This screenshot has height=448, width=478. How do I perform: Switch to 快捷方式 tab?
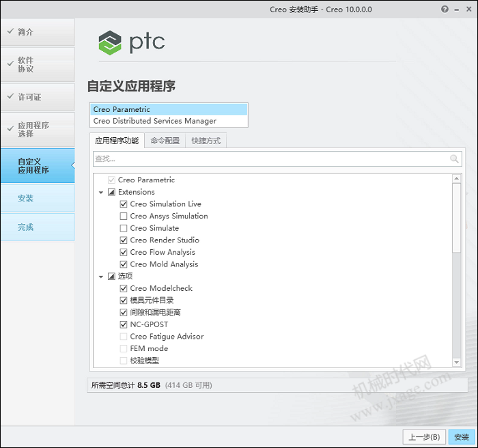[206, 141]
